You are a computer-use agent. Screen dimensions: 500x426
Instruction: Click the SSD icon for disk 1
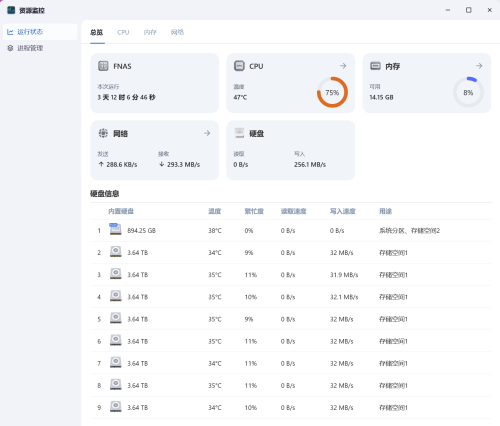click(x=115, y=230)
